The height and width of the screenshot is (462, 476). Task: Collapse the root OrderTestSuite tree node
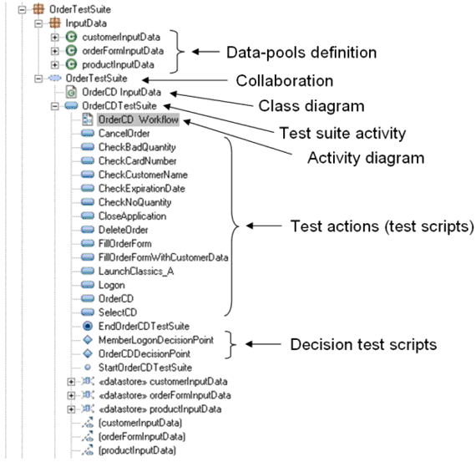tap(23, 10)
